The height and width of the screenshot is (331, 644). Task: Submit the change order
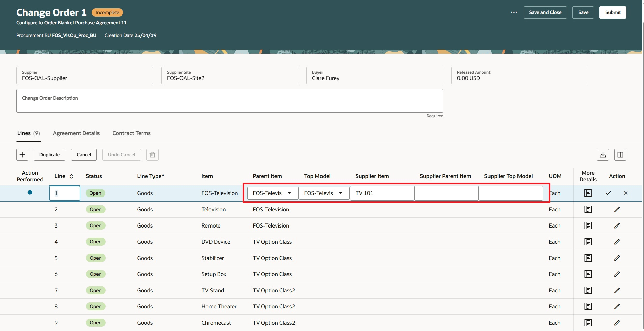612,12
